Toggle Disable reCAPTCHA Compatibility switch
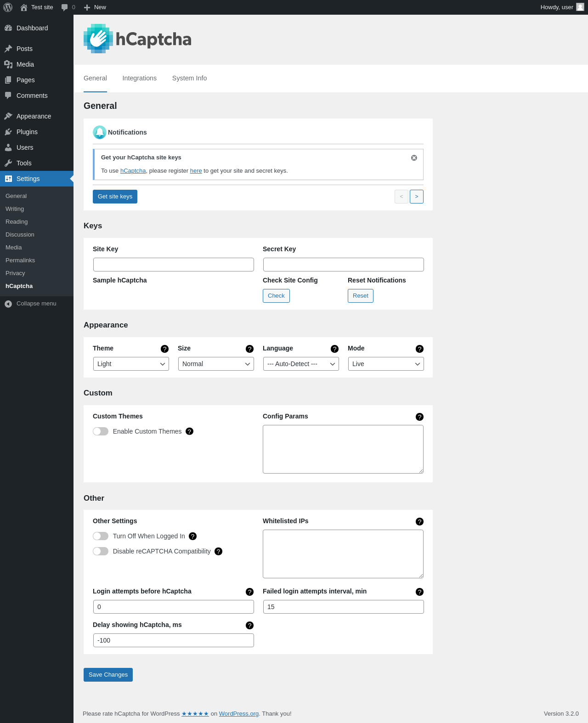The width and height of the screenshot is (588, 723). pos(101,551)
